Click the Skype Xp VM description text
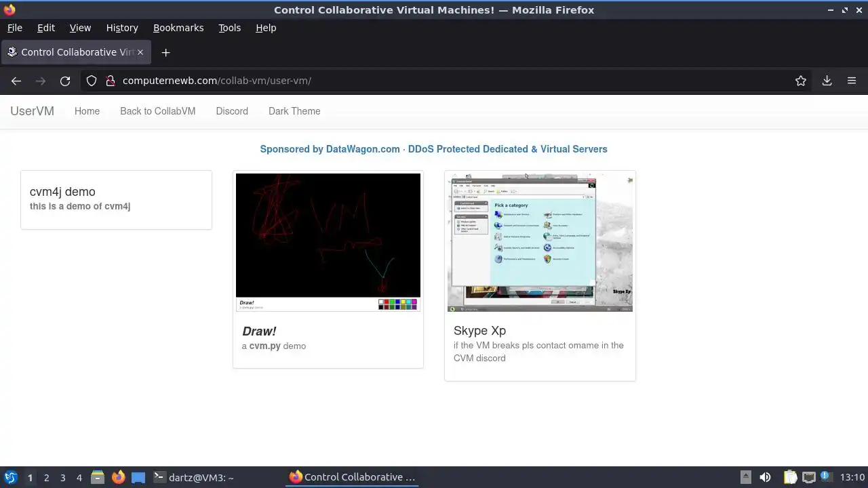The width and height of the screenshot is (868, 488). 538,352
